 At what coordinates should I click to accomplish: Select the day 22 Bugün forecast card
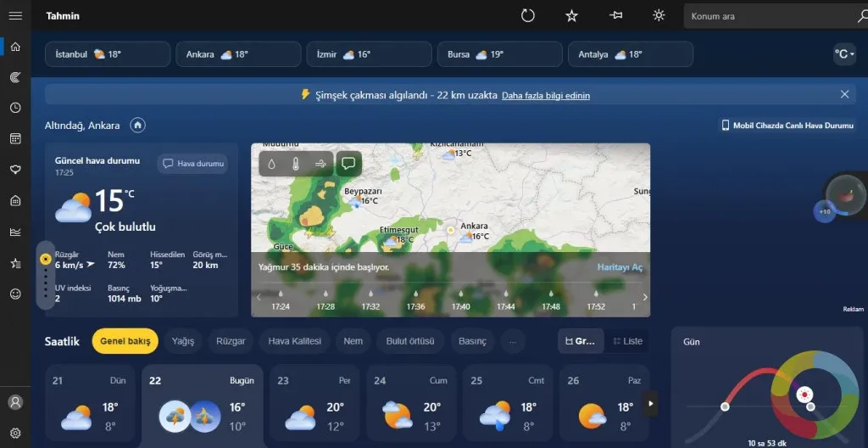coord(202,406)
